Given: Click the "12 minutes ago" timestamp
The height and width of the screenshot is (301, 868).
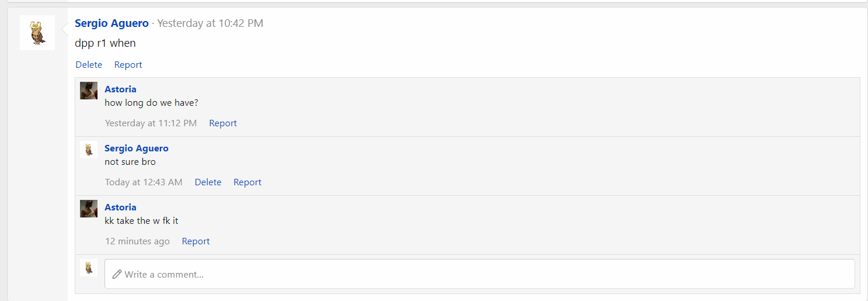Looking at the screenshot, I should pyautogui.click(x=137, y=241).
